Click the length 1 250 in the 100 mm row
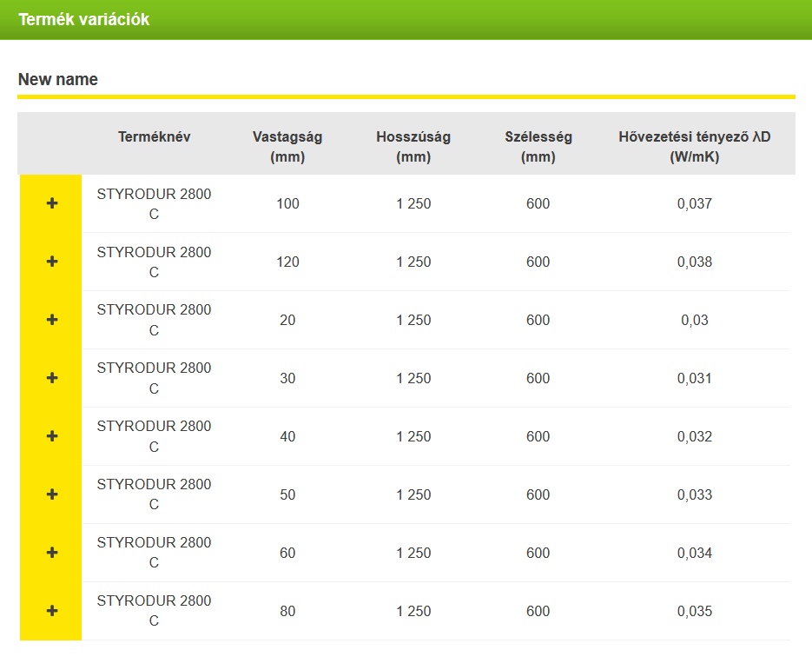The height and width of the screenshot is (670, 812). [x=413, y=203]
